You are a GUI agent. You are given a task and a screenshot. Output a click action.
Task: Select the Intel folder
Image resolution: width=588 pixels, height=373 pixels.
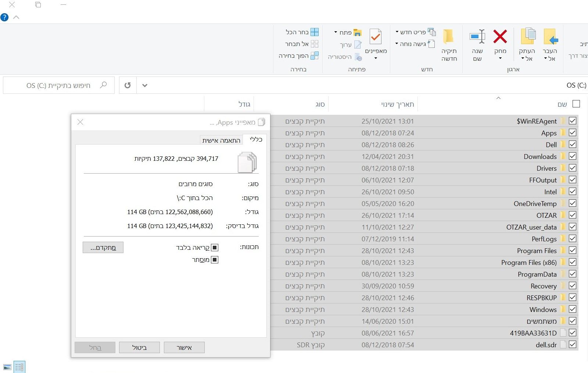pos(424,192)
